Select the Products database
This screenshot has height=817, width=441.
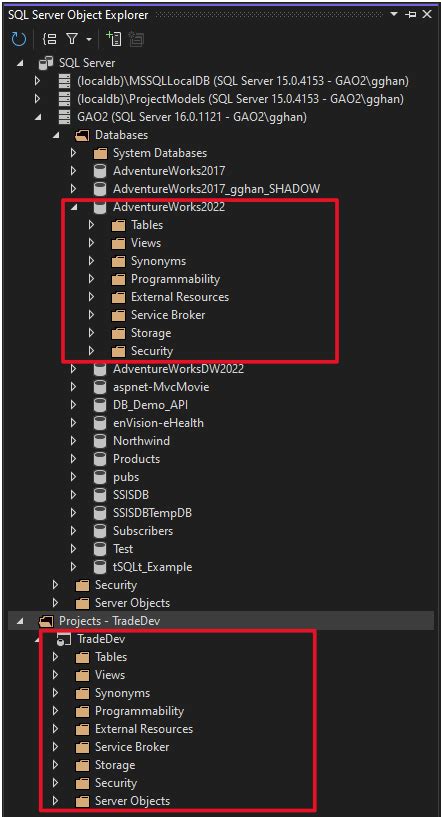136,459
